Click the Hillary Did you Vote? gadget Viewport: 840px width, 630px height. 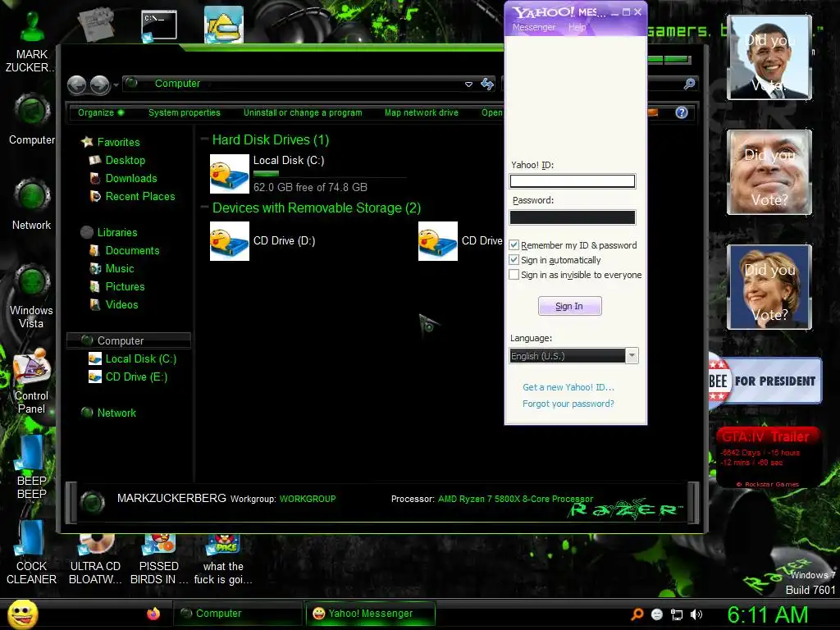(769, 286)
